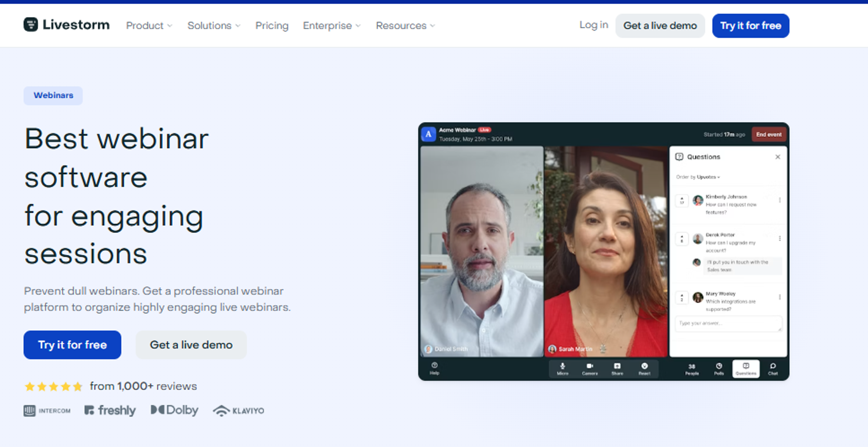The width and height of the screenshot is (868, 447).
Task: Go to the Pricing page
Action: [272, 26]
